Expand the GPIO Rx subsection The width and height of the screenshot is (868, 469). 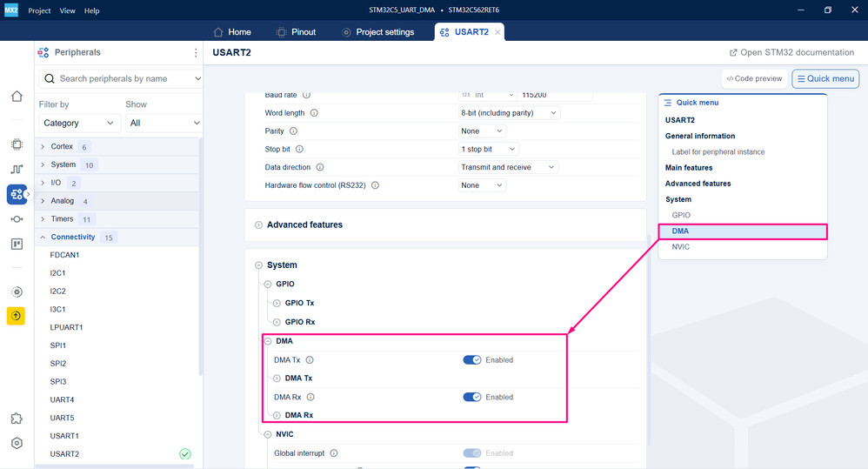coord(277,322)
